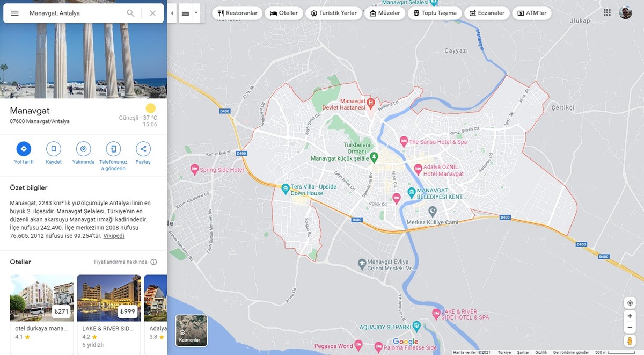Zoom in on the map

(630, 316)
